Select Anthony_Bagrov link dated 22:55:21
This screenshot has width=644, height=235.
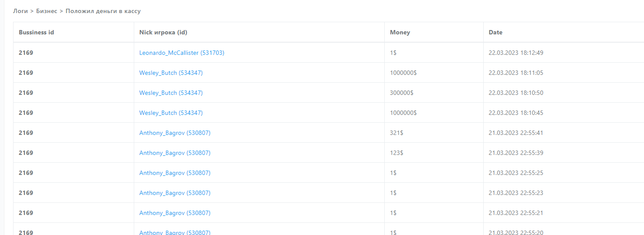175,213
